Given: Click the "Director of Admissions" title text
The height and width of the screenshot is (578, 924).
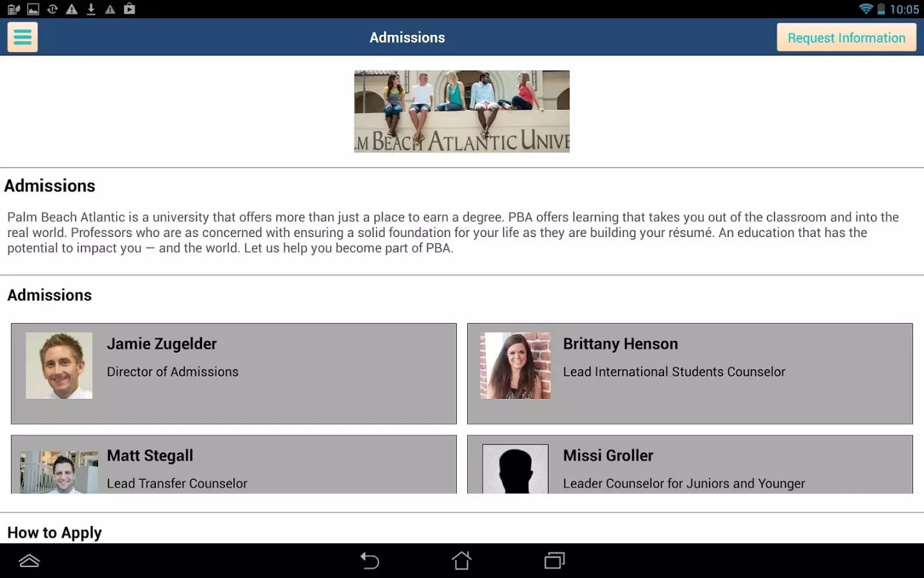Looking at the screenshot, I should [x=173, y=372].
